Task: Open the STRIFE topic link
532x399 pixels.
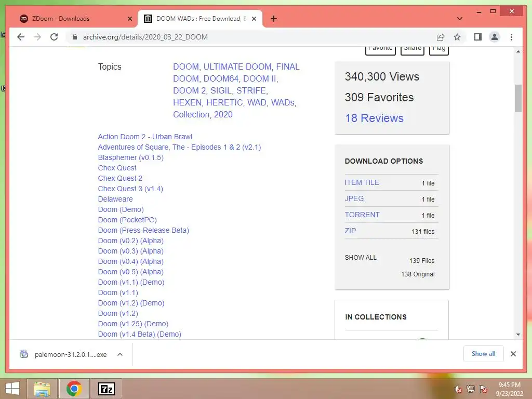Action: [251, 90]
